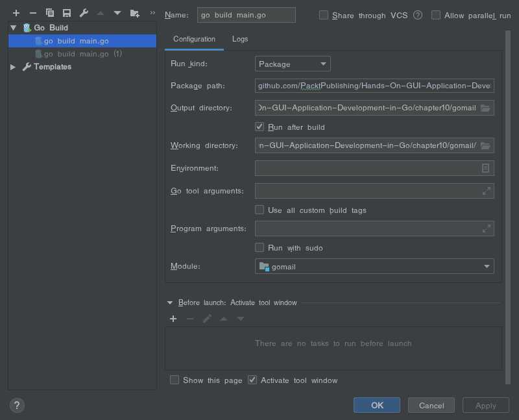Select the Go Build label in the tree
The image size is (519, 420).
(x=51, y=28)
